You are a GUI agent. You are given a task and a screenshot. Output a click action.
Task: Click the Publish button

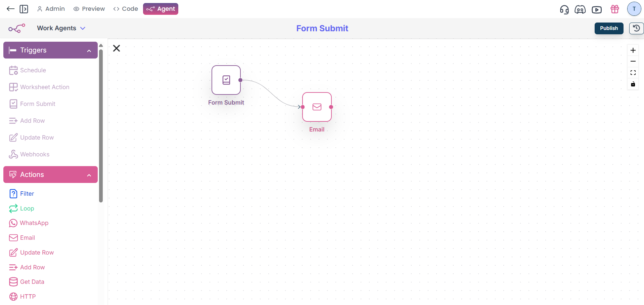[608, 28]
